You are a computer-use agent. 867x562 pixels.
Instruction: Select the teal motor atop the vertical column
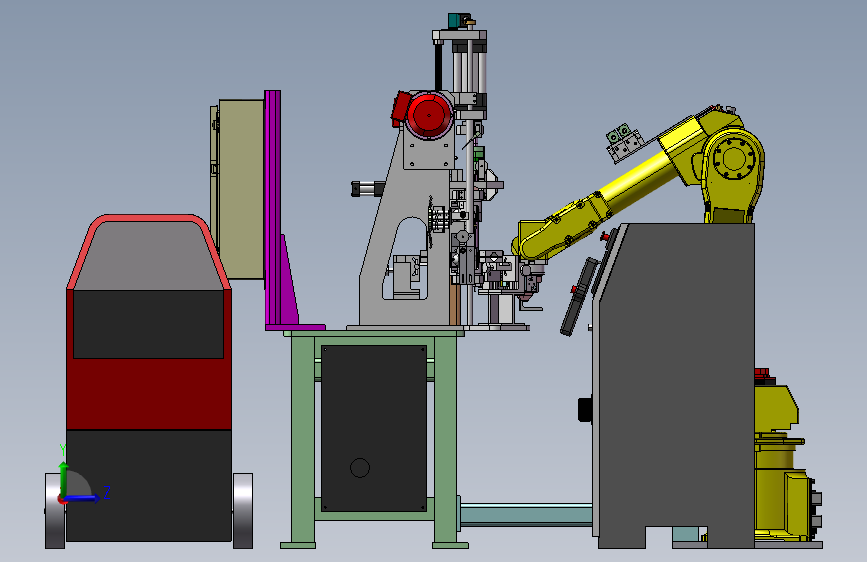[457, 20]
